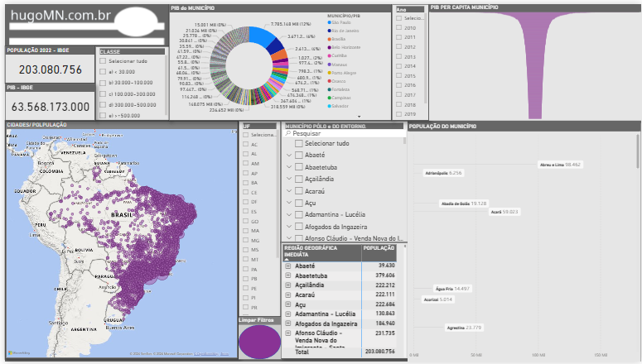
Task: Click the search icon in Pesquisar box
Action: point(288,133)
